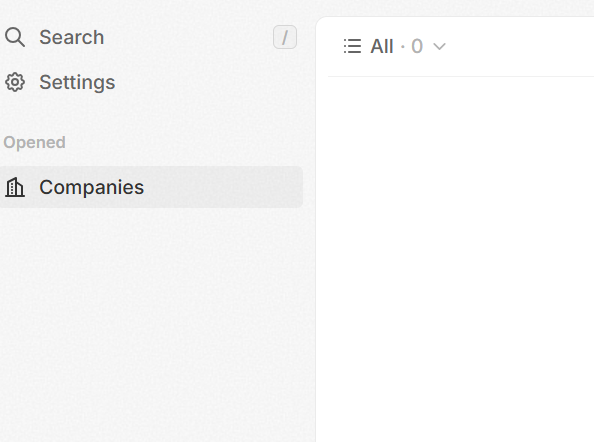This screenshot has width=594, height=442.
Task: Open the Settings sidebar item
Action: (152, 82)
